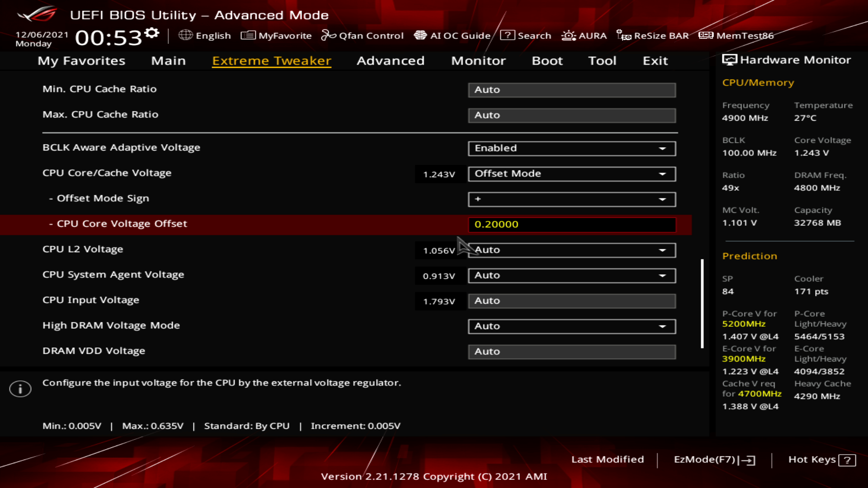The width and height of the screenshot is (868, 488).
Task: Switch to the Advanced tab
Action: point(390,61)
